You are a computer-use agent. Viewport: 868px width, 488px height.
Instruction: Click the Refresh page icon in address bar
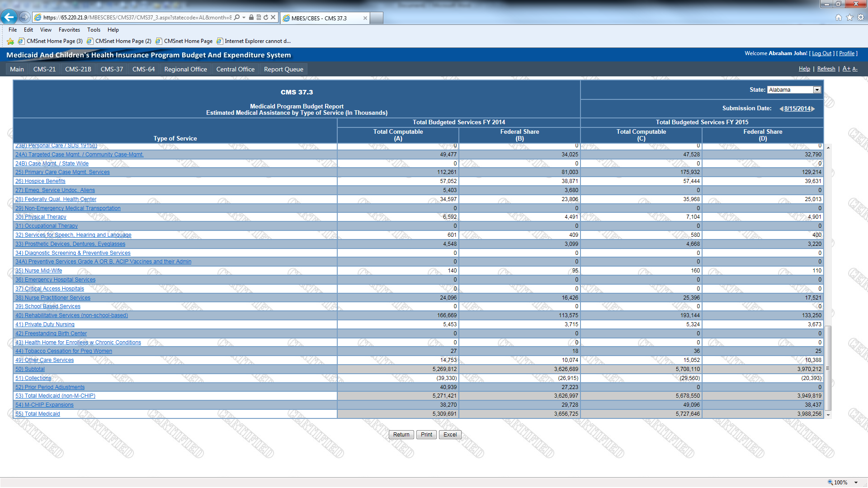pos(266,18)
